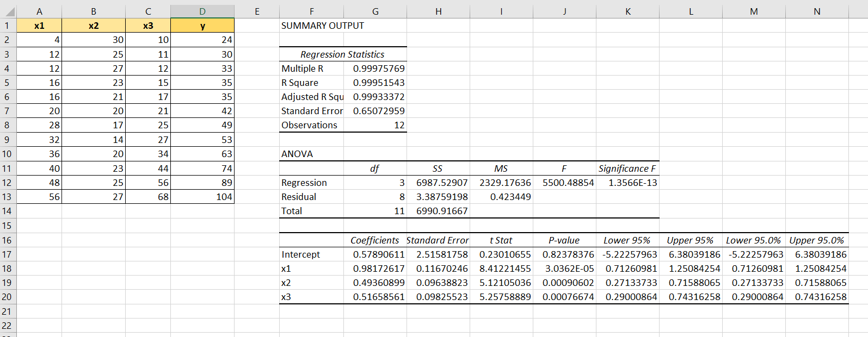Click the P-value column heading cell
The image size is (868, 337).
click(564, 240)
